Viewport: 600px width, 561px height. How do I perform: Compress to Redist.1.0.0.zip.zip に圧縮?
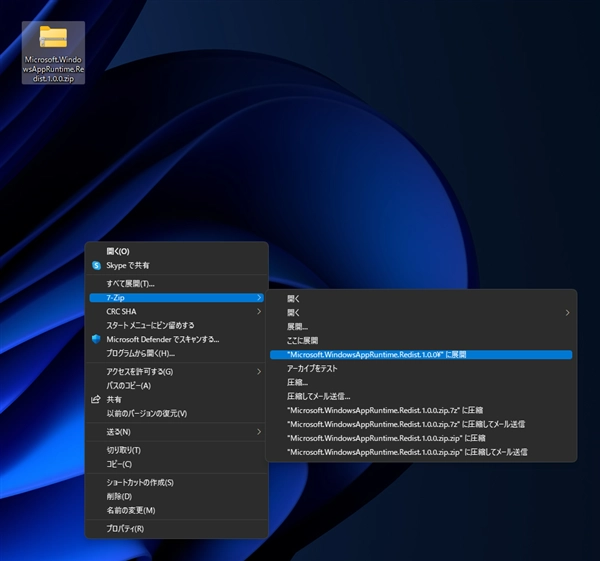click(x=421, y=438)
